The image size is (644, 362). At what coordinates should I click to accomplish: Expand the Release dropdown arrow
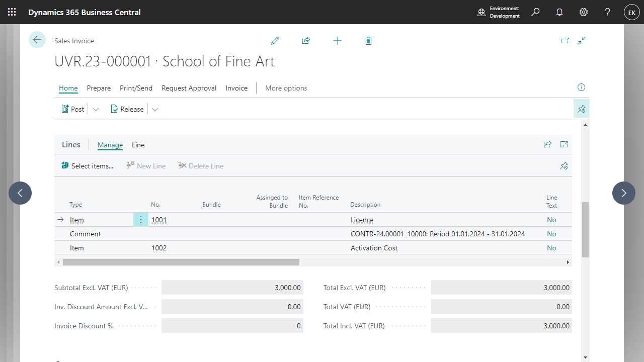(x=155, y=109)
